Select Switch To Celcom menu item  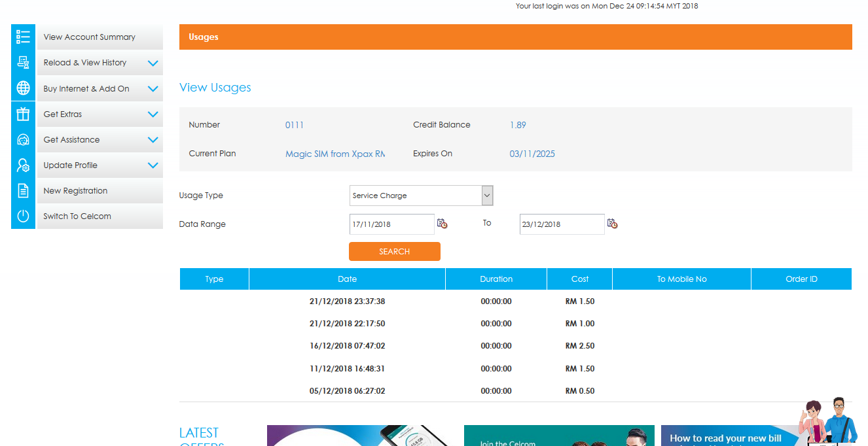77,216
